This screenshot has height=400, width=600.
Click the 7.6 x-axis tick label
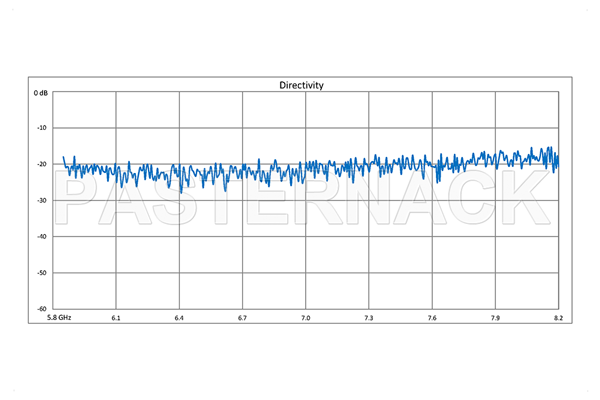point(432,318)
